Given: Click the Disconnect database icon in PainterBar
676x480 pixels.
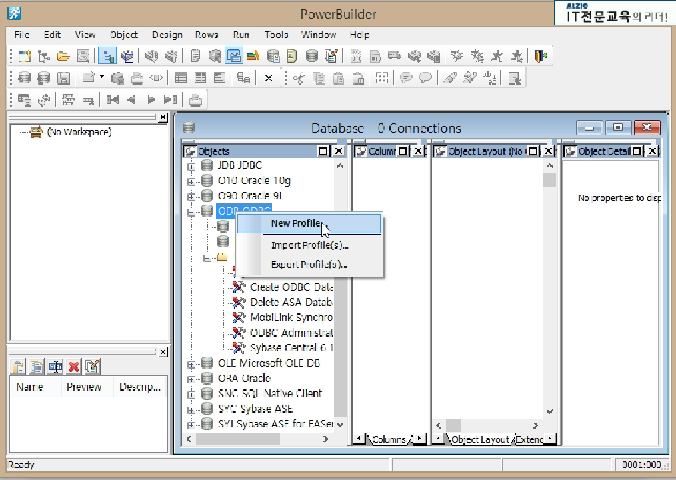Looking at the screenshot, I should click(x=44, y=78).
